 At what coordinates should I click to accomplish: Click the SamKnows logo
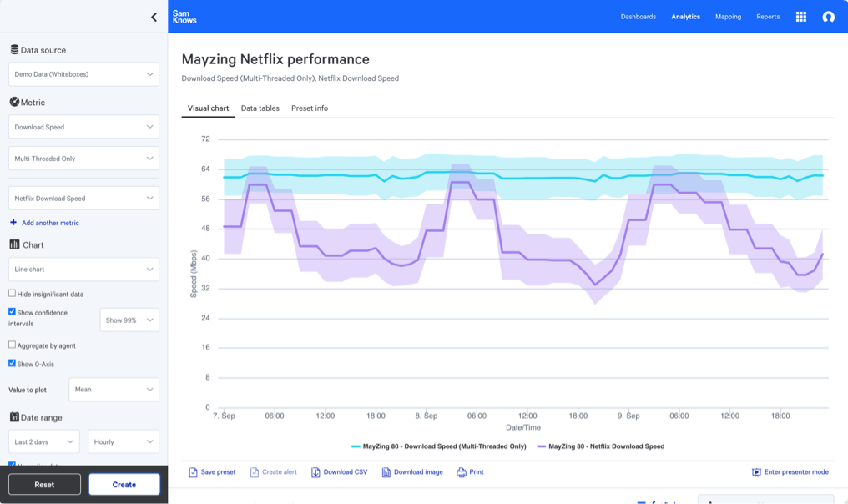coord(184,17)
